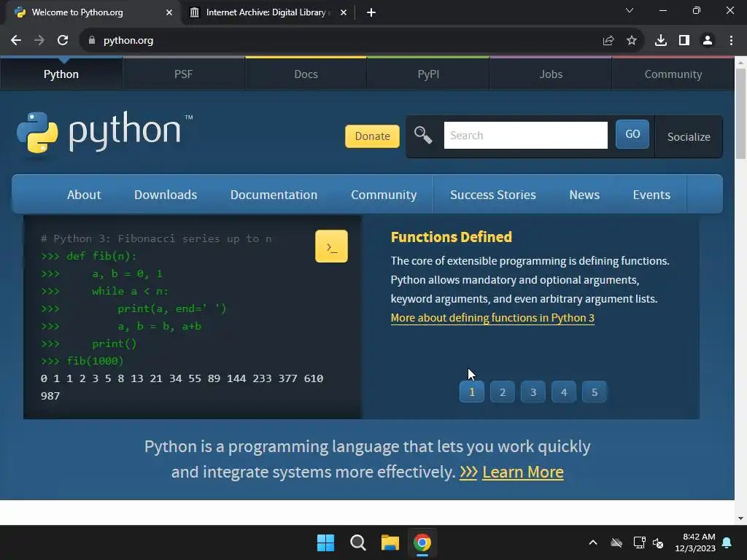747x560 pixels.
Task: Open notification bell in taskbar
Action: (x=727, y=542)
